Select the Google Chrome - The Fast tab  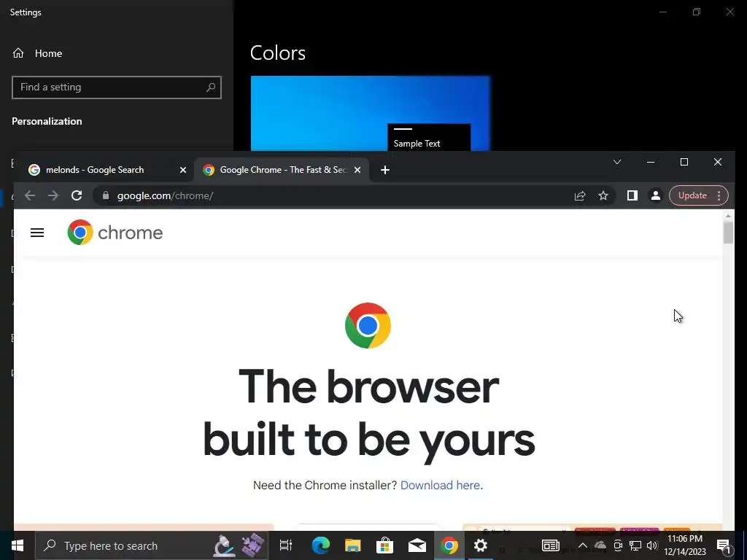(281, 170)
